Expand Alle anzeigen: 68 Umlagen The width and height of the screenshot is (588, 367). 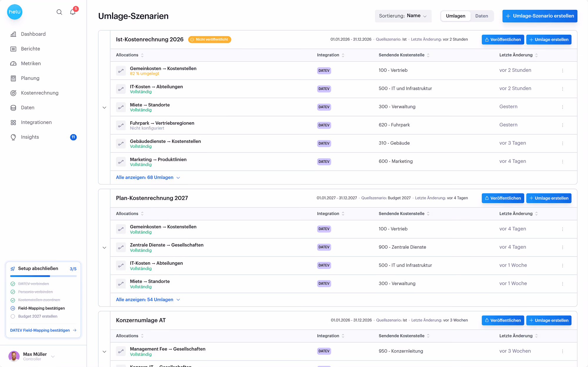pos(148,177)
